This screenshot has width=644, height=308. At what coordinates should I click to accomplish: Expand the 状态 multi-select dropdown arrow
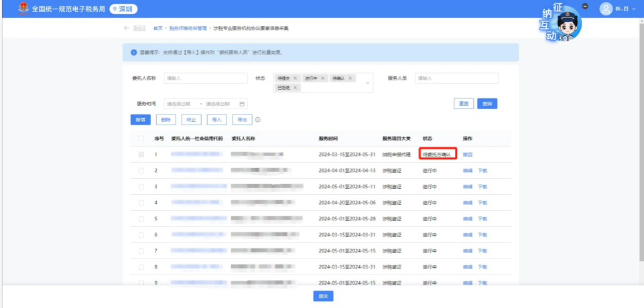point(368,83)
